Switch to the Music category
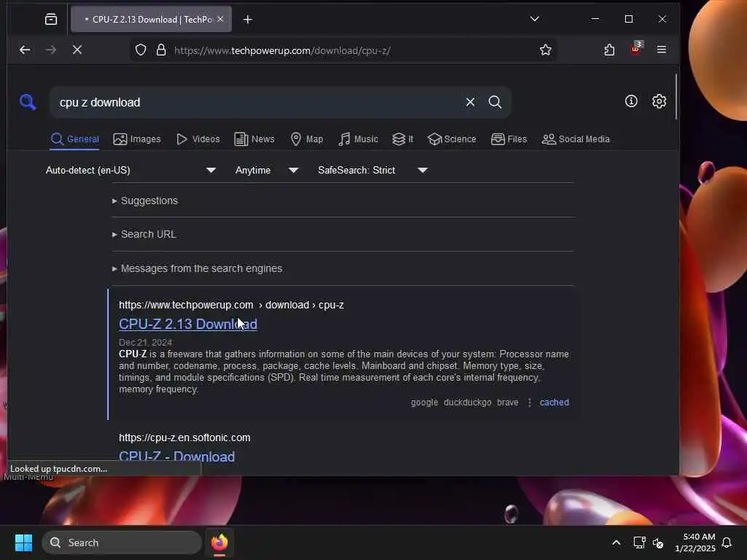 [x=358, y=139]
